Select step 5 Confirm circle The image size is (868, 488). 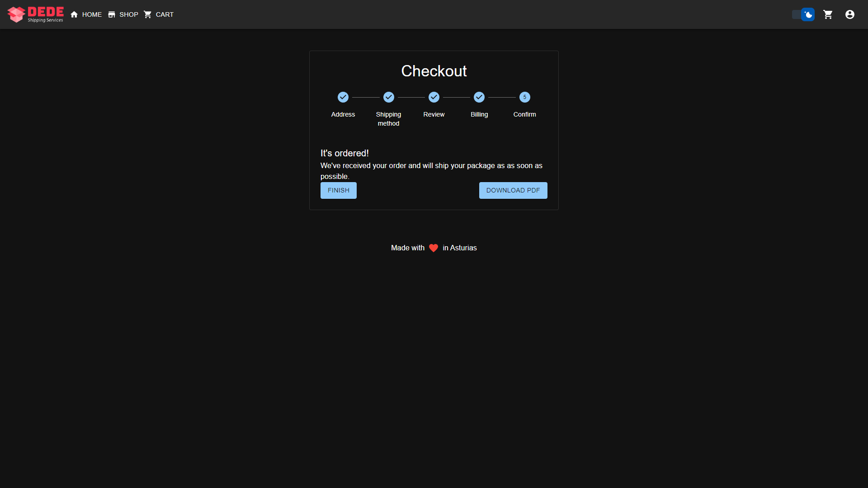point(524,97)
